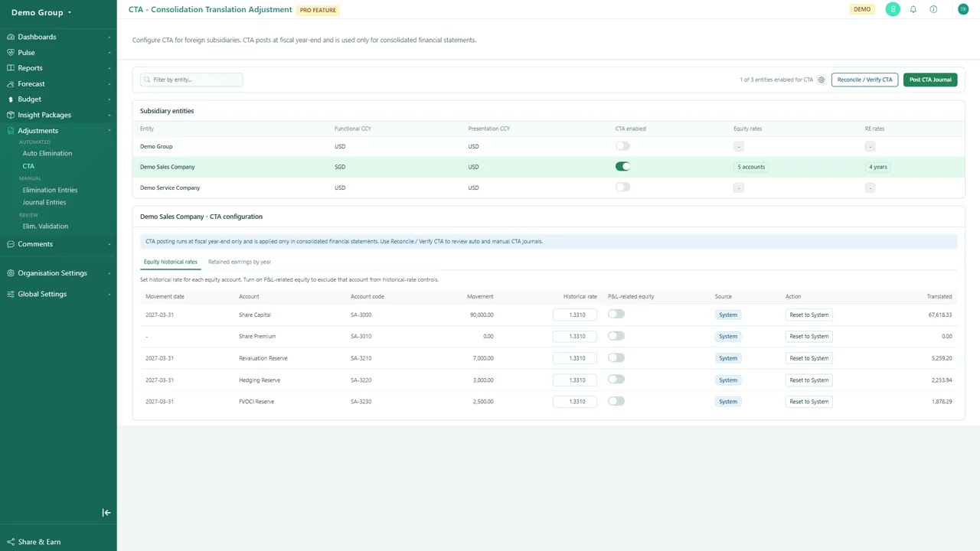This screenshot has height=551, width=980.
Task: Collapse the Adjustments menu chevron
Action: pyautogui.click(x=109, y=131)
